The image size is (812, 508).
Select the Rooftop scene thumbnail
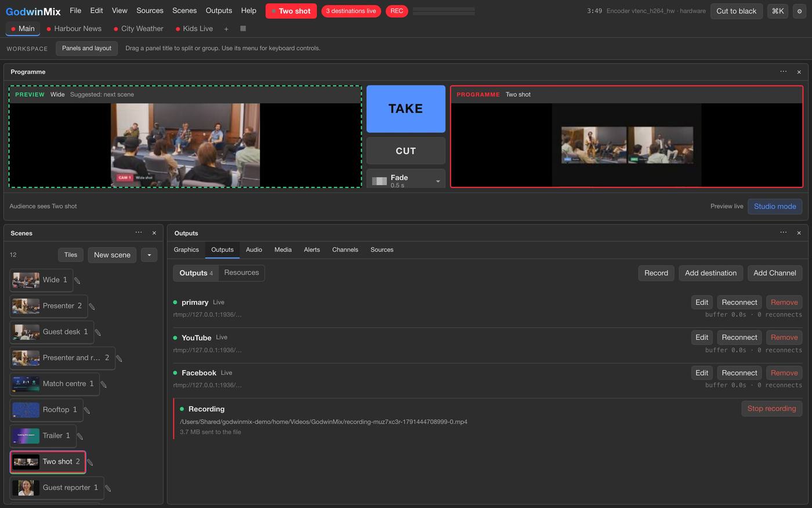pos(26,410)
